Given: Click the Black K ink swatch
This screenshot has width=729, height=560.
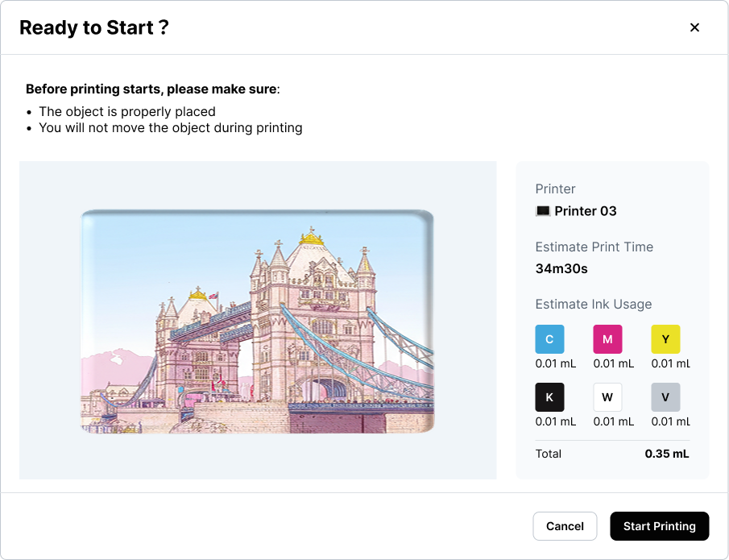Looking at the screenshot, I should click(549, 397).
